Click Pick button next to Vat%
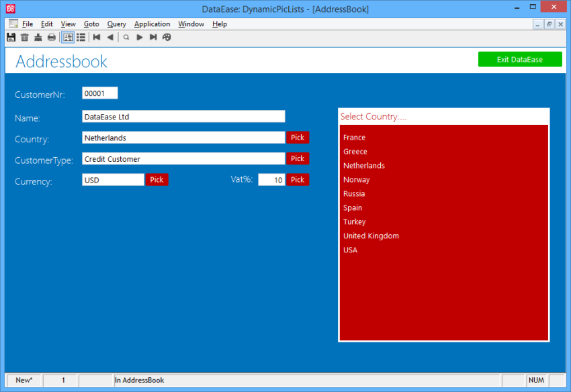Image resolution: width=571 pixels, height=392 pixels. pyautogui.click(x=298, y=180)
